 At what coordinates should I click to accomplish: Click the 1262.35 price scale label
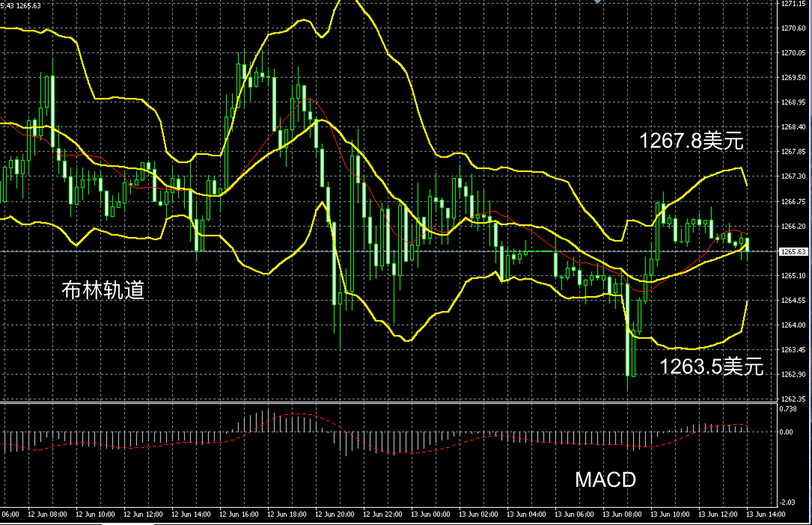pos(793,399)
